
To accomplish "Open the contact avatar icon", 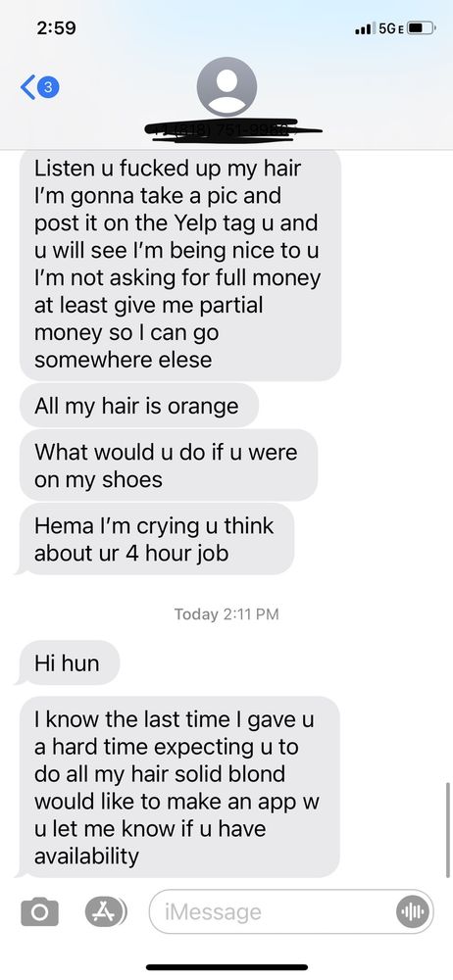I will (226, 86).
